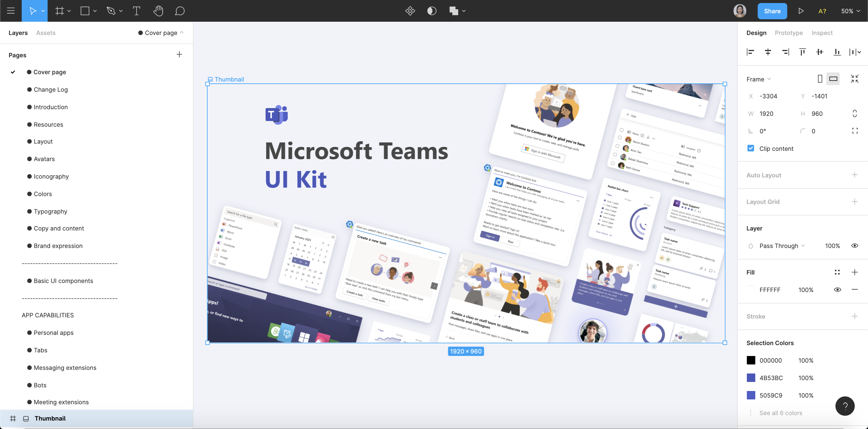Click the resize to fit icon
The width and height of the screenshot is (868, 429).
click(854, 79)
